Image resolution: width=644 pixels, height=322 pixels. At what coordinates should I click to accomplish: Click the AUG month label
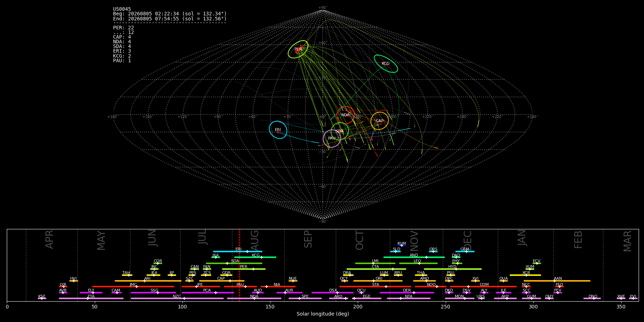[255, 240]
